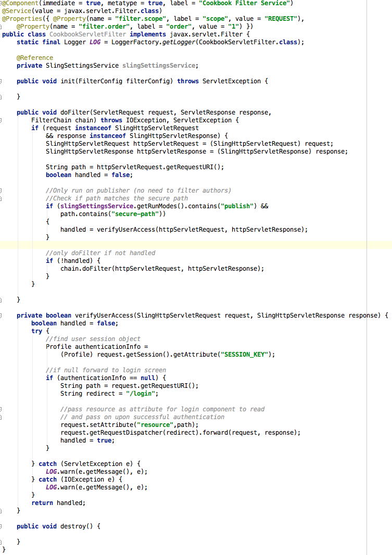This screenshot has height=555, width=392.
Task: Click the "String path = httpServletRequest.getRequestURI()" line
Action: coord(135,167)
